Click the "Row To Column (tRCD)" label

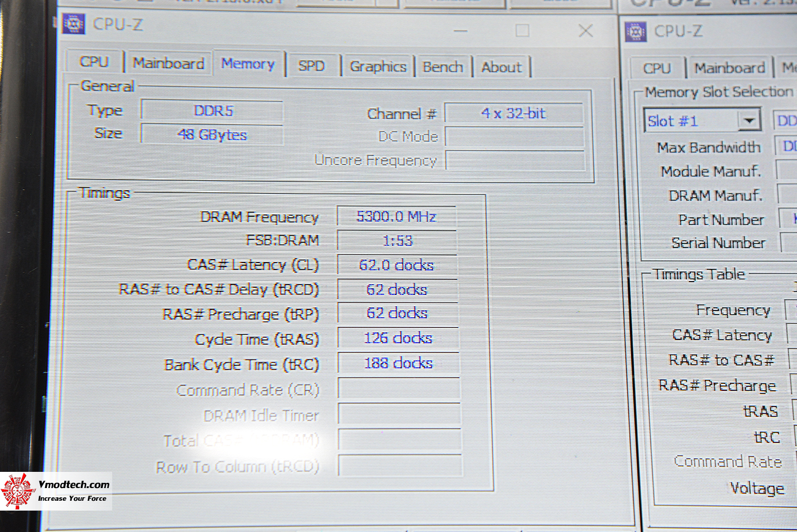[x=238, y=467]
